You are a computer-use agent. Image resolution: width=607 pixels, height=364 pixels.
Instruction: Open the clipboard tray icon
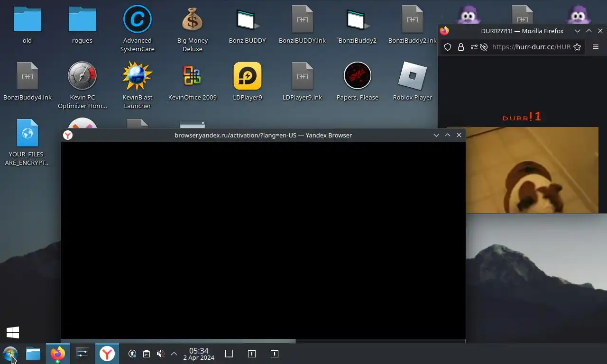[147, 354]
